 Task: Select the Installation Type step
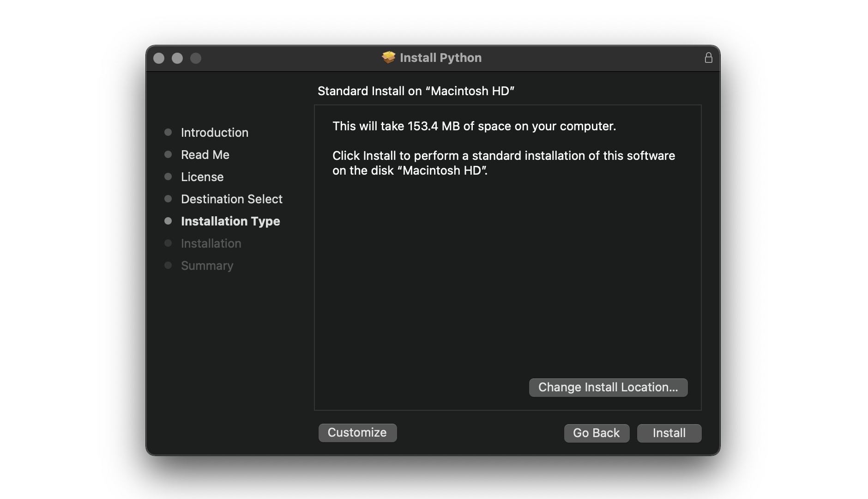[230, 221]
